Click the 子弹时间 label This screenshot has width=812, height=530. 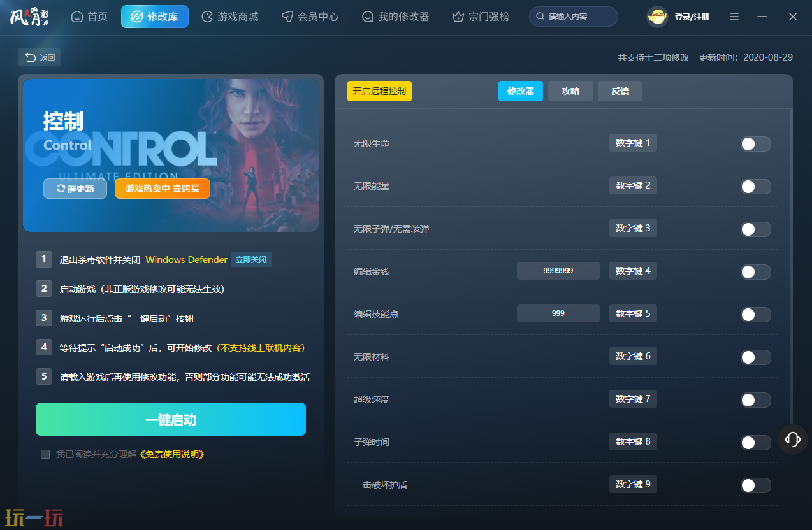coord(372,443)
